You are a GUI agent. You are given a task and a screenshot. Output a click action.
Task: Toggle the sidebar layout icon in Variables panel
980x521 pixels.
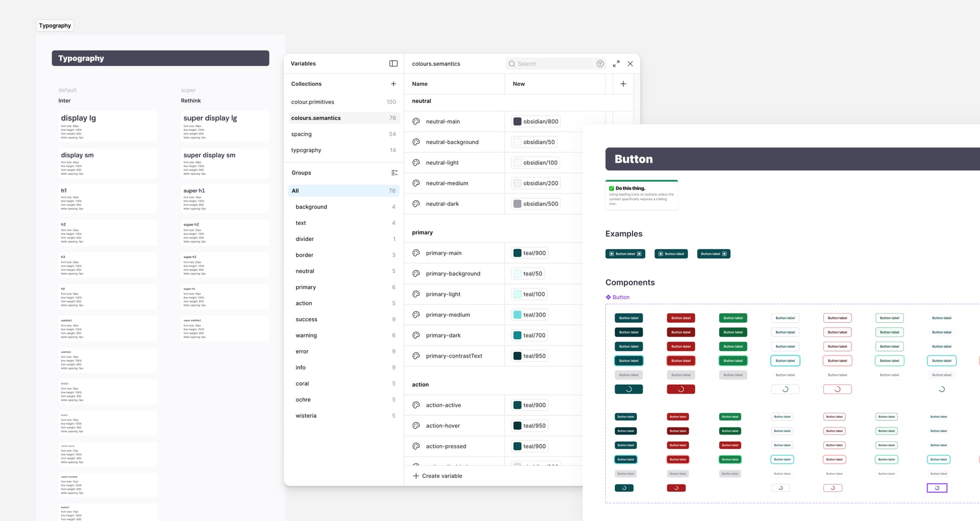(x=393, y=63)
